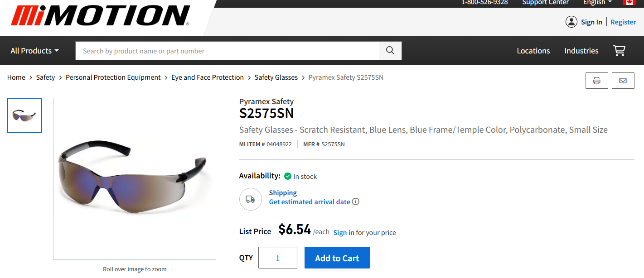Open the Industries menu
Screen dimensions: 644x278
click(581, 51)
